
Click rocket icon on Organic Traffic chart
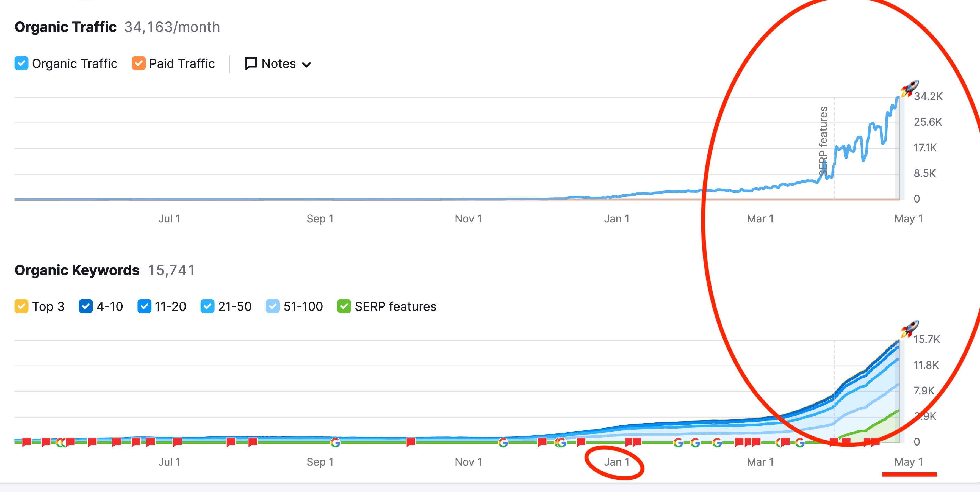pyautogui.click(x=909, y=88)
